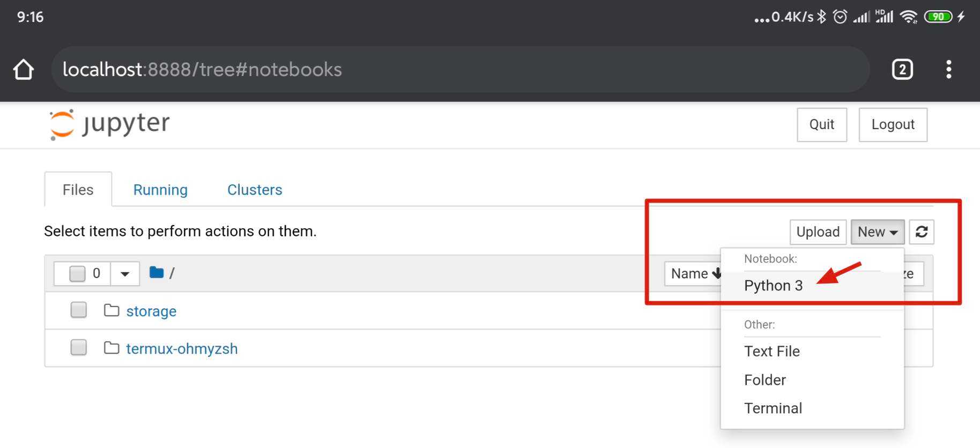Click the 'Select items to perform actions' text

(180, 232)
